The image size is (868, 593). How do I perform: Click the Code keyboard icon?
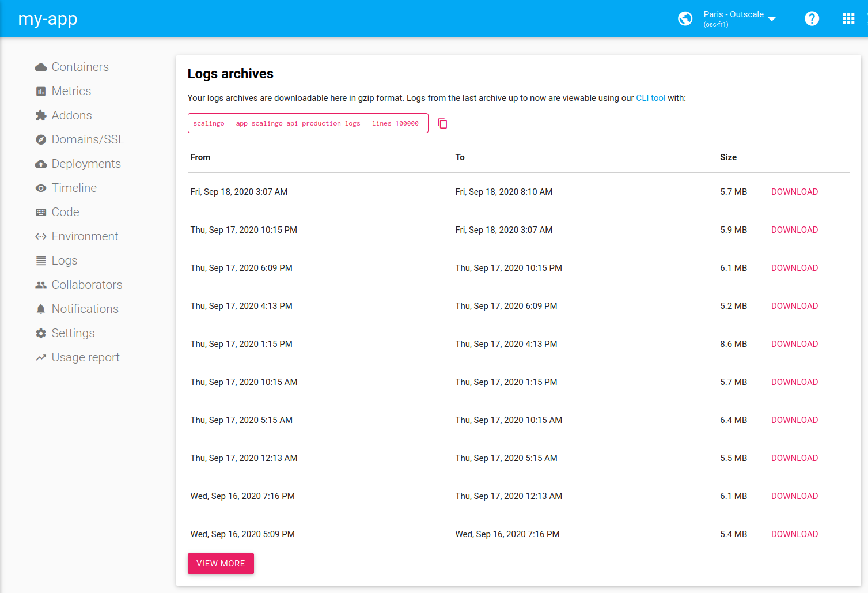pos(41,213)
